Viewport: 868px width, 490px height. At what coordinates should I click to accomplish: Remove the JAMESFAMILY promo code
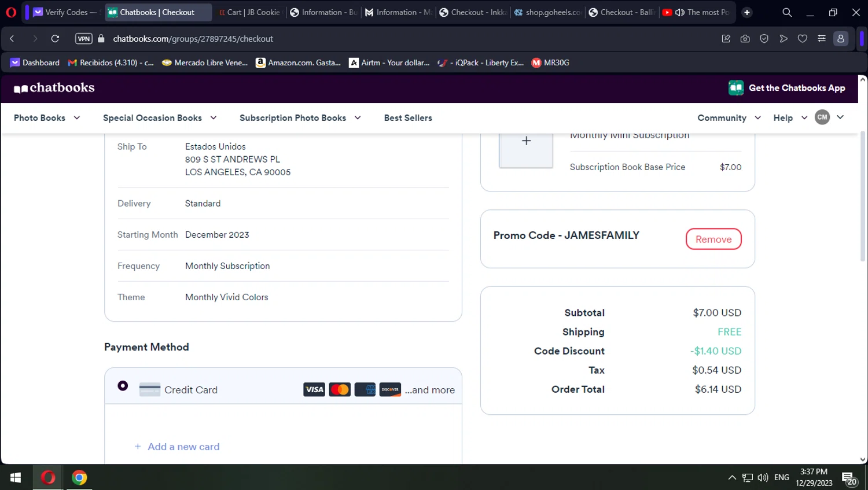coord(713,239)
